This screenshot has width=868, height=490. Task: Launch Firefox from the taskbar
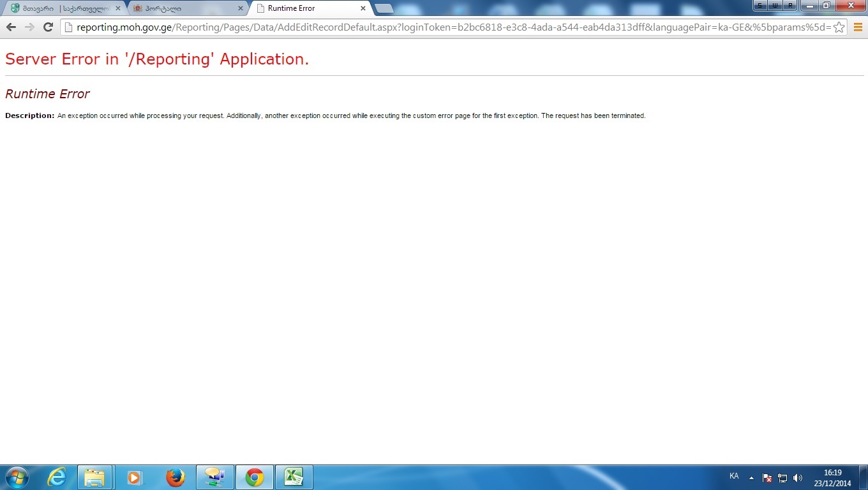(x=175, y=477)
